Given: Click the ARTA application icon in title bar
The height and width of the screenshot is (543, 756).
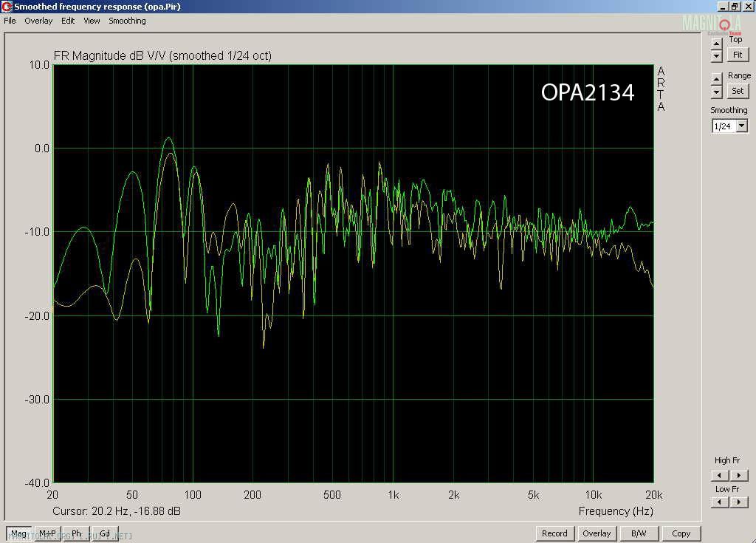Looking at the screenshot, I should tap(7, 7).
